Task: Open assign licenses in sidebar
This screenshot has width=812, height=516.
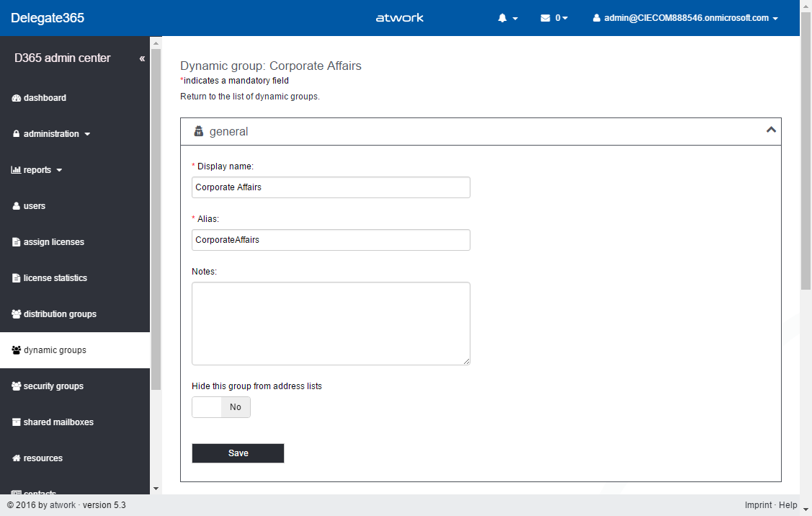Action: pyautogui.click(x=53, y=242)
